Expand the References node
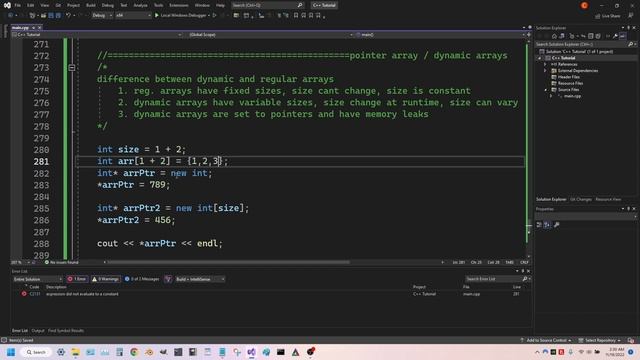Image resolution: width=640 pixels, height=360 pixels. click(545, 64)
